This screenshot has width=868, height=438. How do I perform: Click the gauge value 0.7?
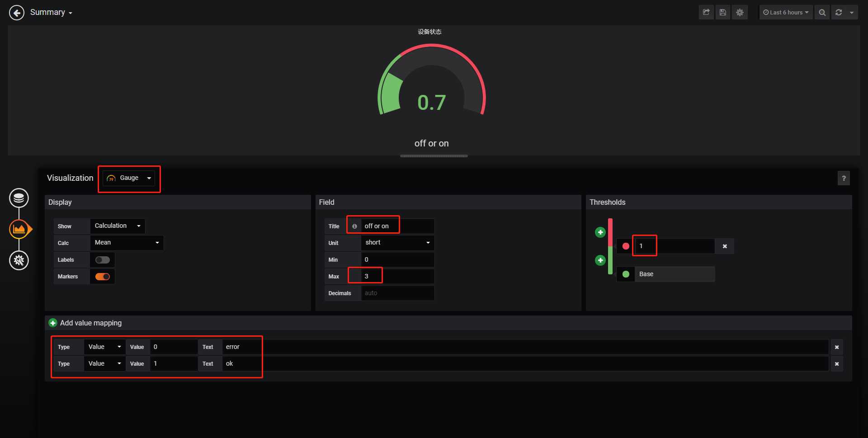432,103
